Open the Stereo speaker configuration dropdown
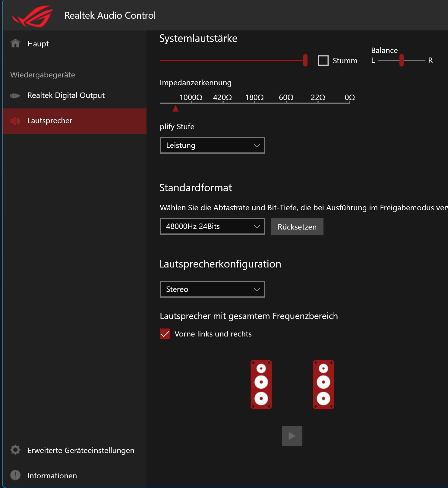448x488 pixels. point(213,289)
